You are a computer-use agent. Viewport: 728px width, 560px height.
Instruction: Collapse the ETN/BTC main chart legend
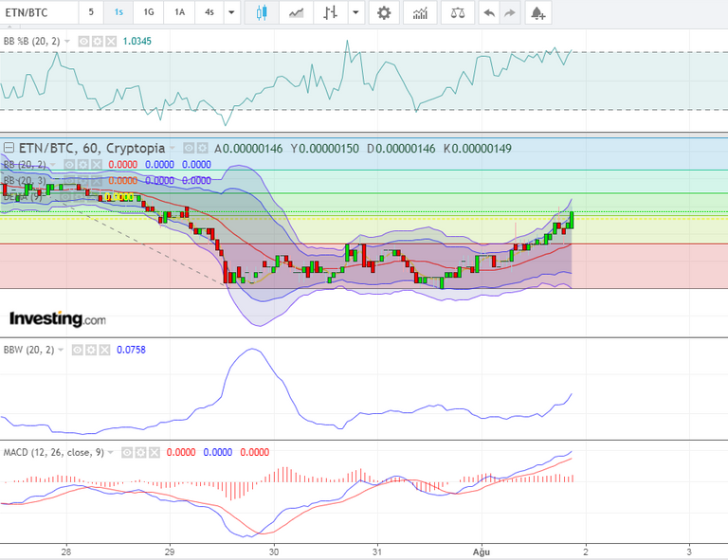click(x=9, y=148)
